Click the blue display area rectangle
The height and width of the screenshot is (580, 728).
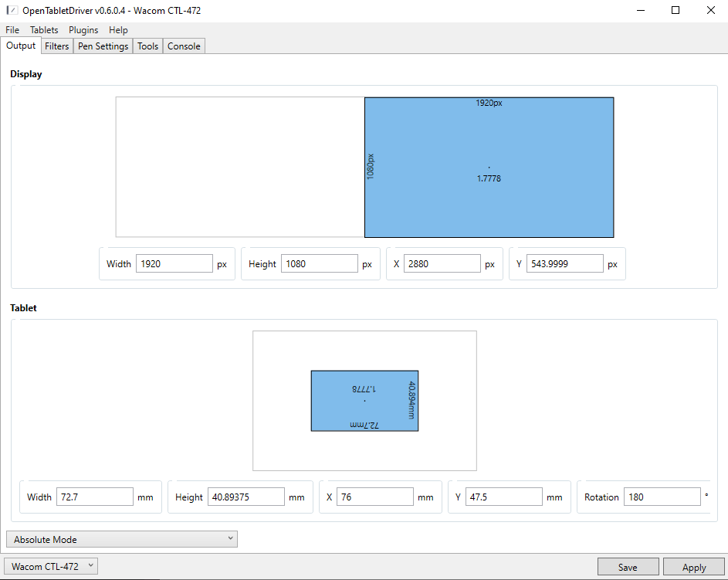[x=489, y=167]
